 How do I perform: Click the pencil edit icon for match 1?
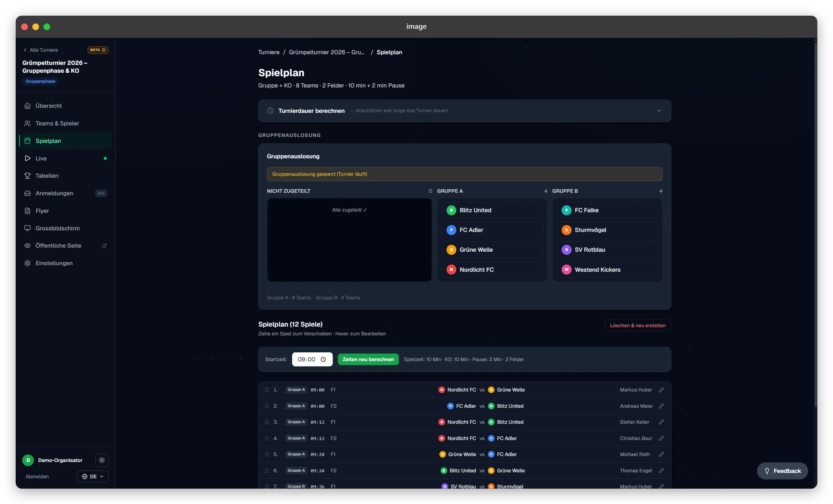tap(661, 390)
